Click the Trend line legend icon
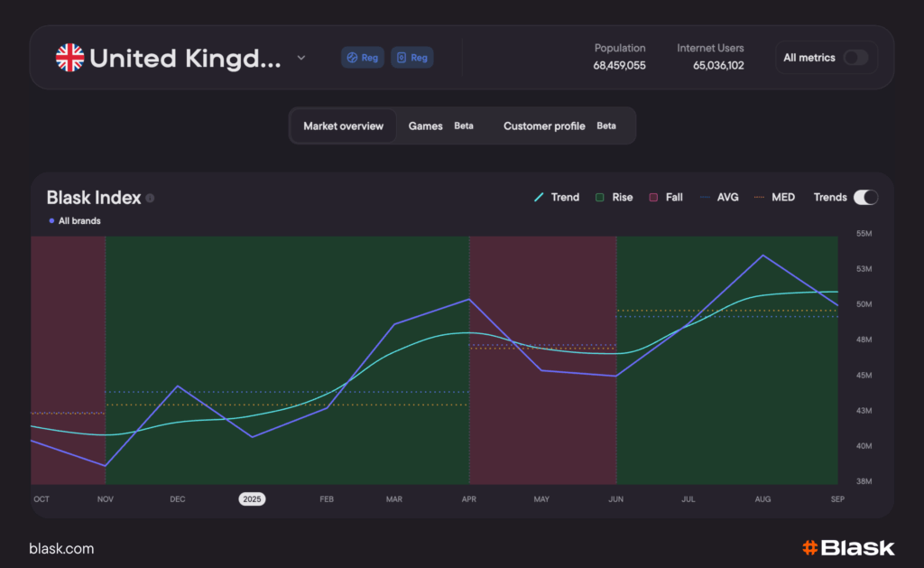Screen dimensions: 924x568 pyautogui.click(x=539, y=197)
